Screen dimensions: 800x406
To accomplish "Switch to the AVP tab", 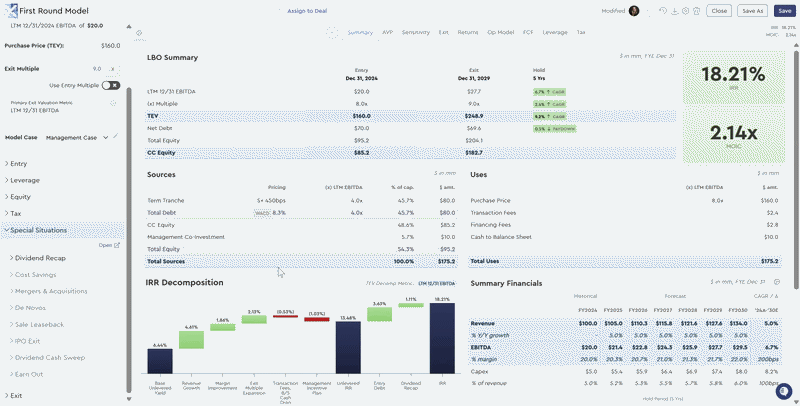I will pos(388,32).
